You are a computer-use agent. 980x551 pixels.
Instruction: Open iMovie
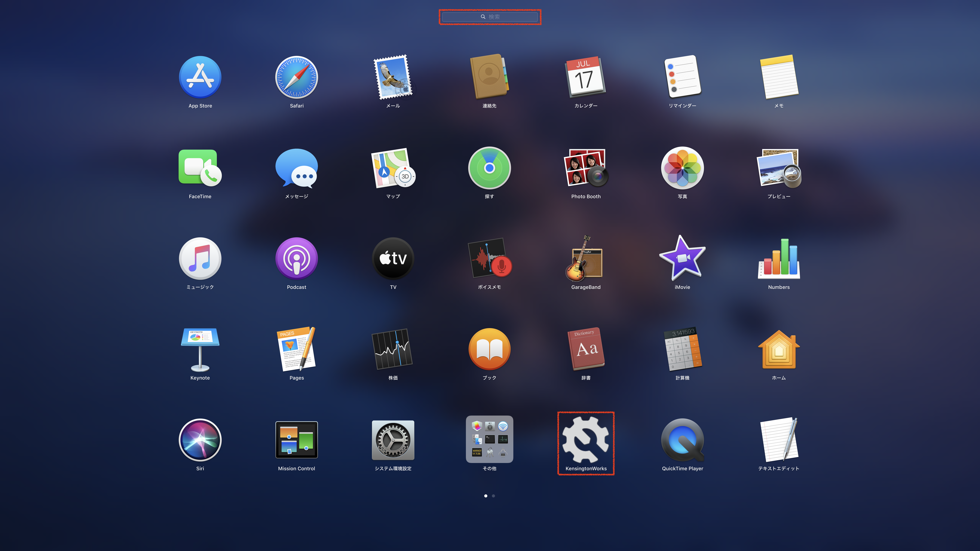pos(683,258)
